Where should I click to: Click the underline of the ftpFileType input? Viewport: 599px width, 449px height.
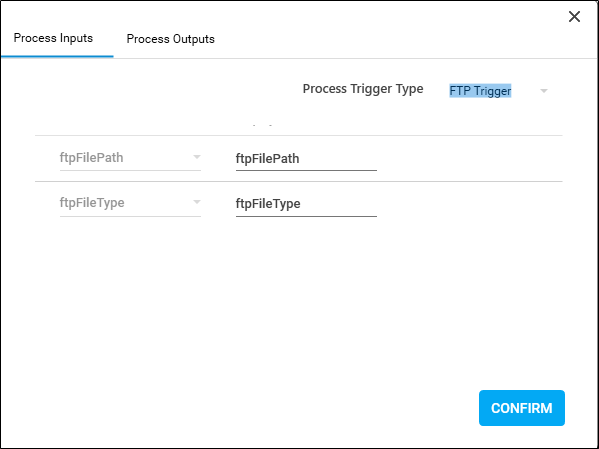[x=306, y=216]
